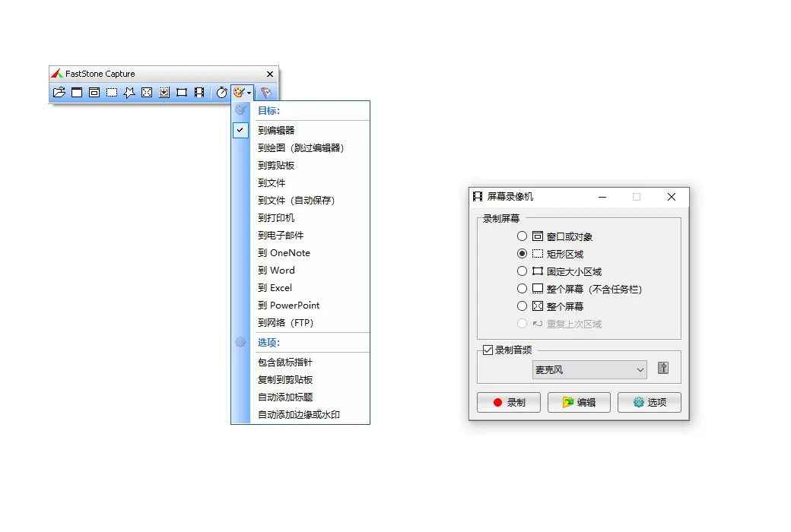Click window-or-object icon beside 窗口或对象
The height and width of the screenshot is (532, 791).
tap(538, 236)
